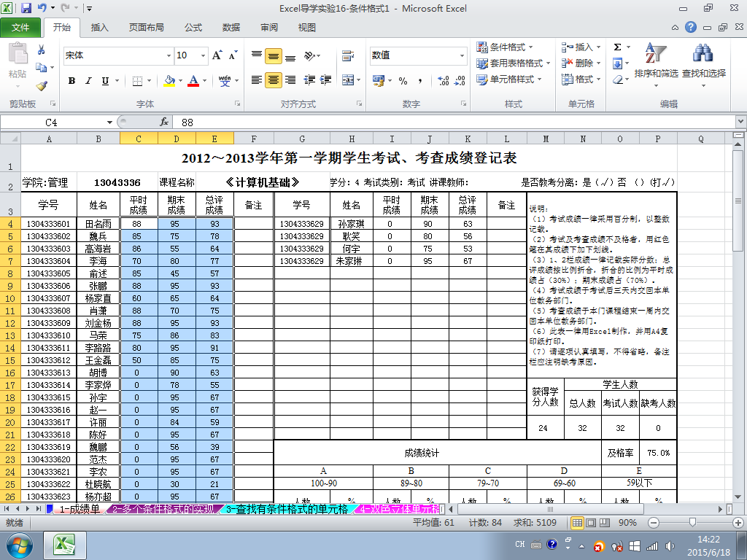The image size is (747, 560).
Task: Click the Merge and Center icon
Action: (348, 80)
